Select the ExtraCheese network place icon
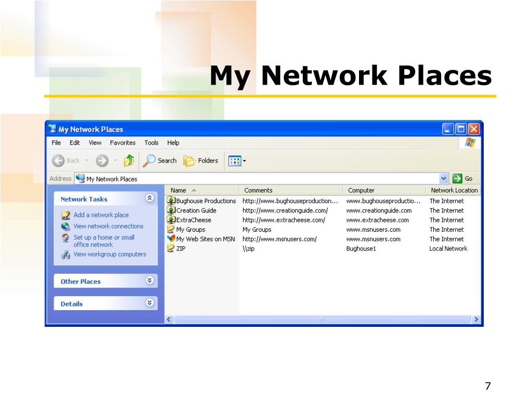The image size is (532, 399). point(171,220)
